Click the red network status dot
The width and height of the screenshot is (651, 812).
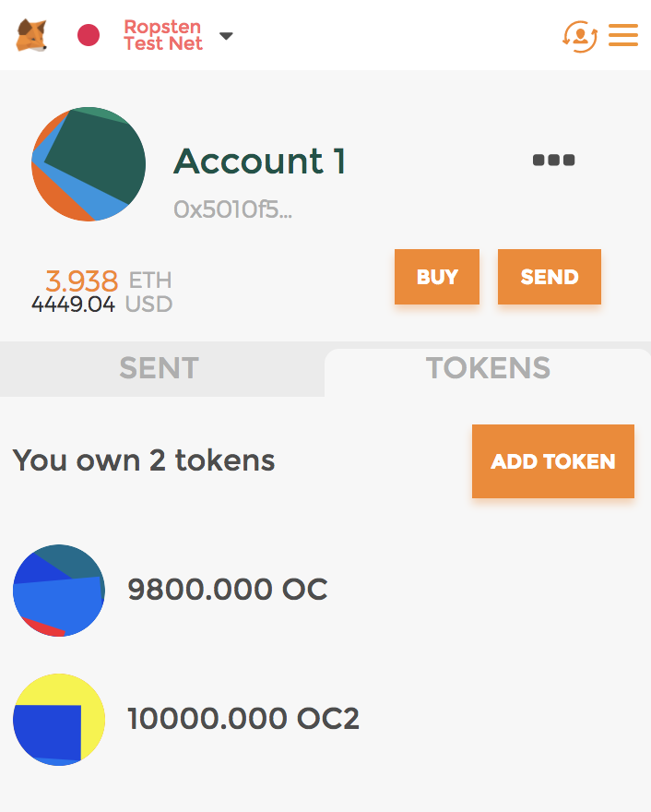[89, 35]
